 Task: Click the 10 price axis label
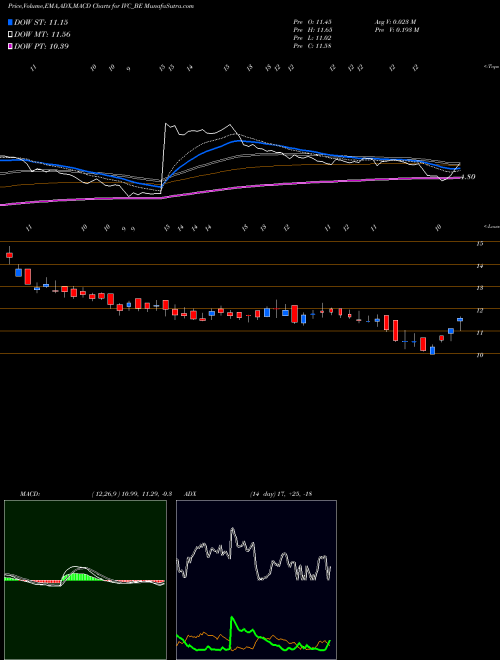pos(479,355)
